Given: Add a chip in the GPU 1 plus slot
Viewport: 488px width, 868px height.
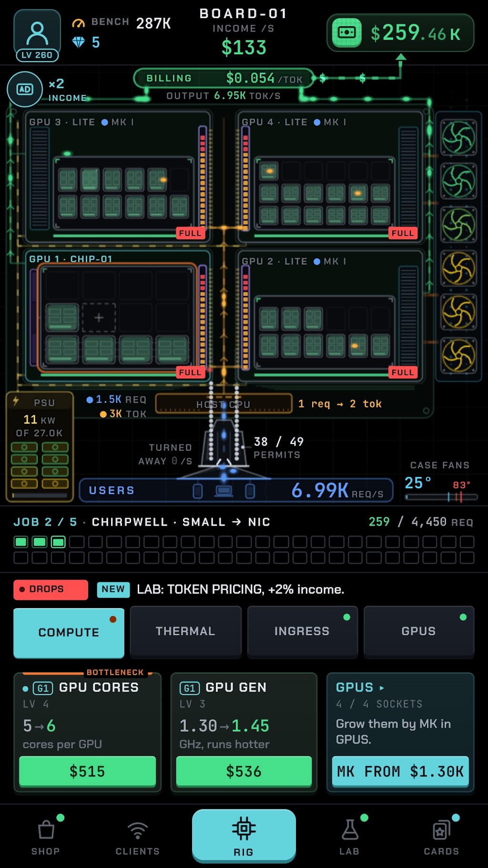Looking at the screenshot, I should tap(99, 317).
